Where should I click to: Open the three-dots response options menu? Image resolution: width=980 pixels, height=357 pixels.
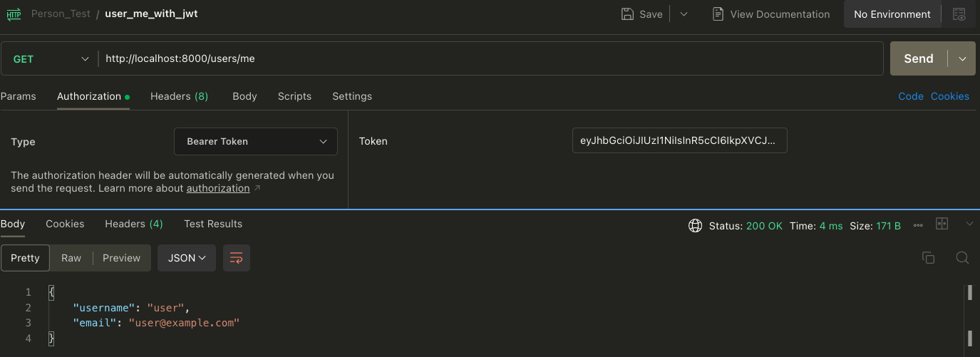(918, 226)
